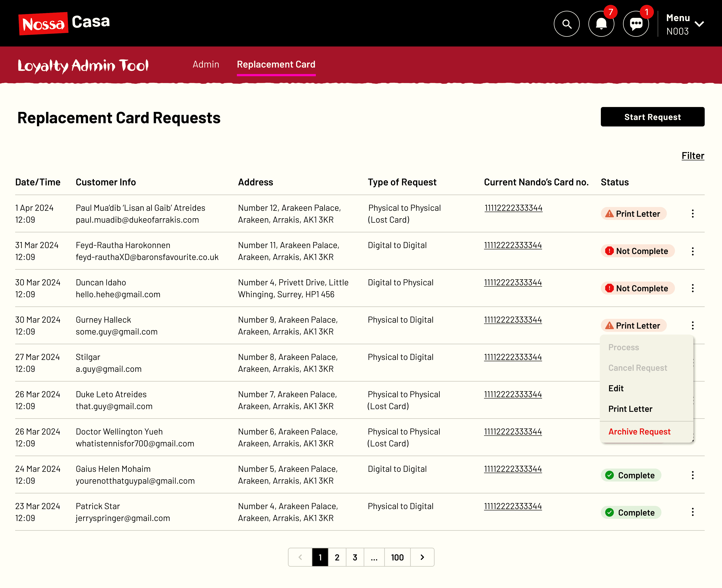Click the Customer Info column header
The width and height of the screenshot is (722, 588).
106,182
